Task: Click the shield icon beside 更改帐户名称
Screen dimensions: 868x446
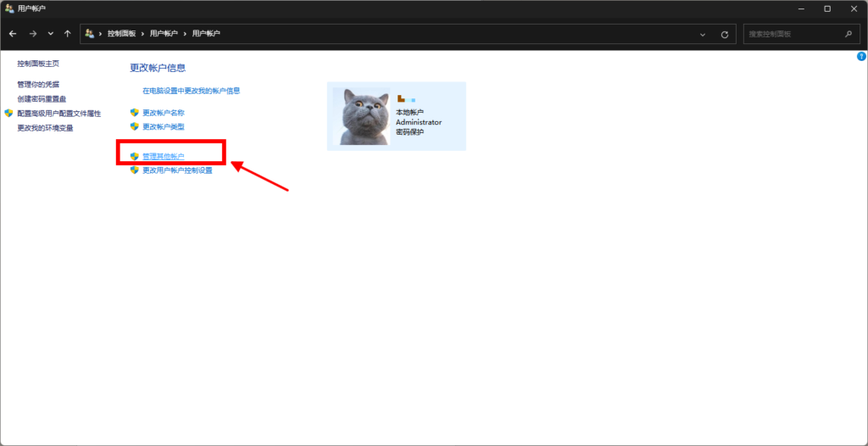Action: pos(134,112)
